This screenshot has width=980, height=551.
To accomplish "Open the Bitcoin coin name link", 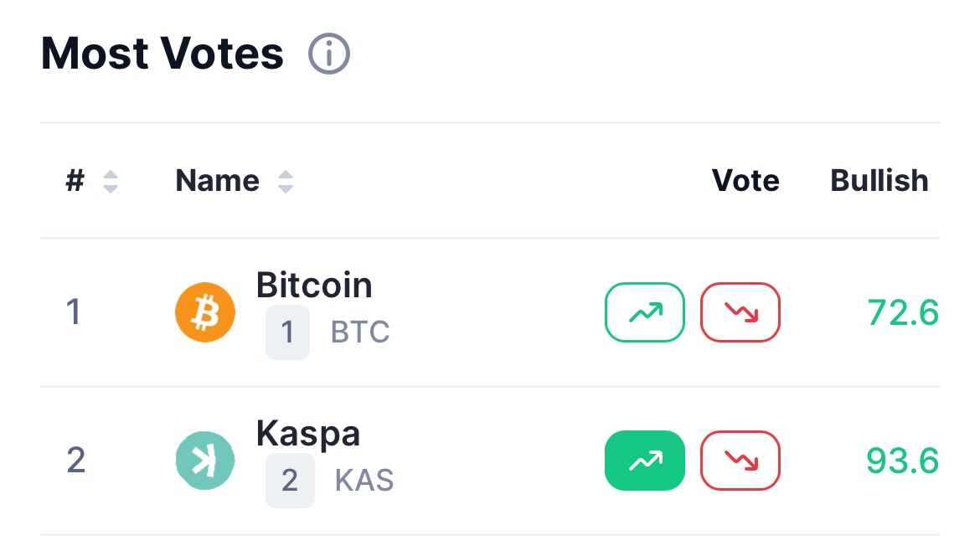I will tap(314, 286).
